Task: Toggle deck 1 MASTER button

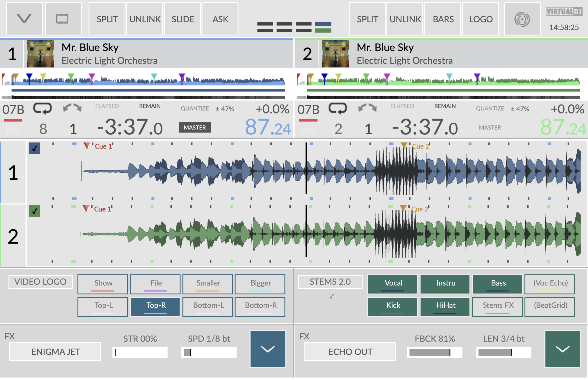Action: (x=195, y=127)
